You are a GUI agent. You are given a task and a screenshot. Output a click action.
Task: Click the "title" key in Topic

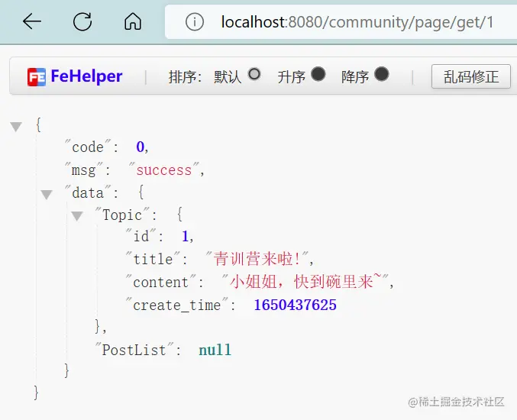tap(153, 259)
